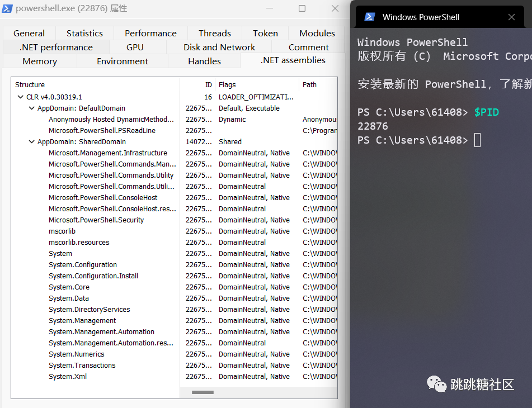532x408 pixels.
Task: Sort by the ID column header
Action: (x=197, y=84)
